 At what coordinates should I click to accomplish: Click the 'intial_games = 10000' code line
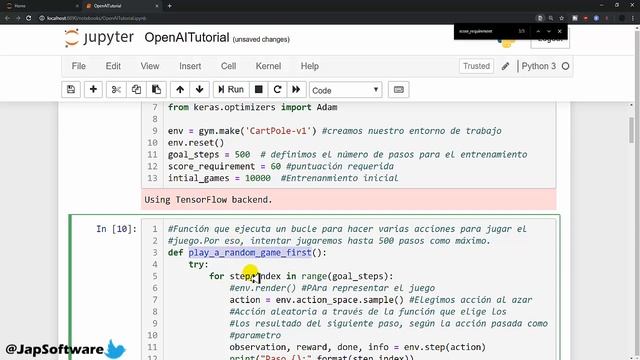283,178
